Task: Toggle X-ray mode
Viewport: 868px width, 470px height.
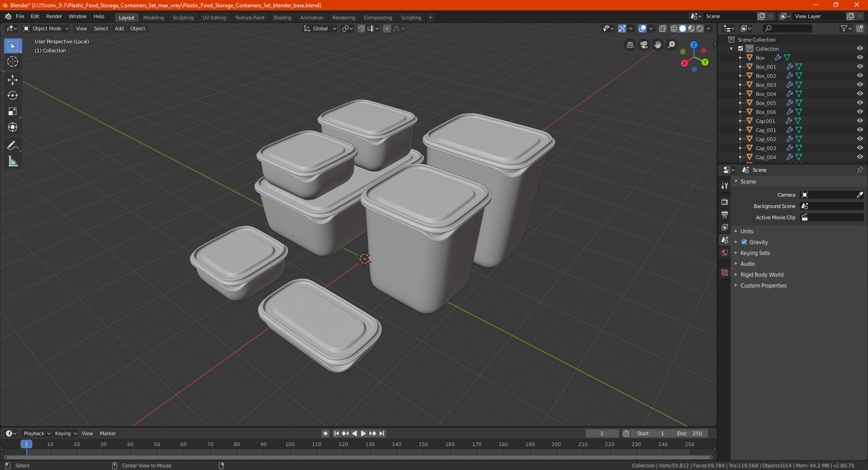Action: pos(662,28)
